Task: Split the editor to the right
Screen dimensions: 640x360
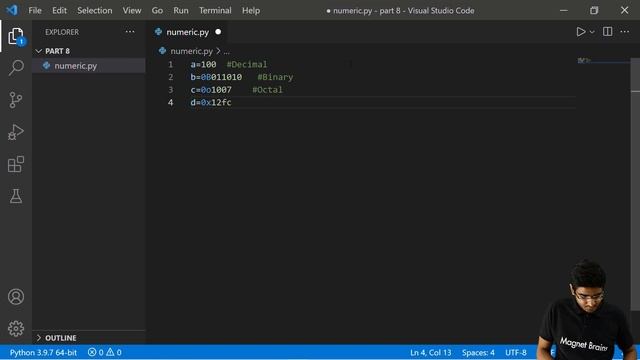Action: (607, 32)
